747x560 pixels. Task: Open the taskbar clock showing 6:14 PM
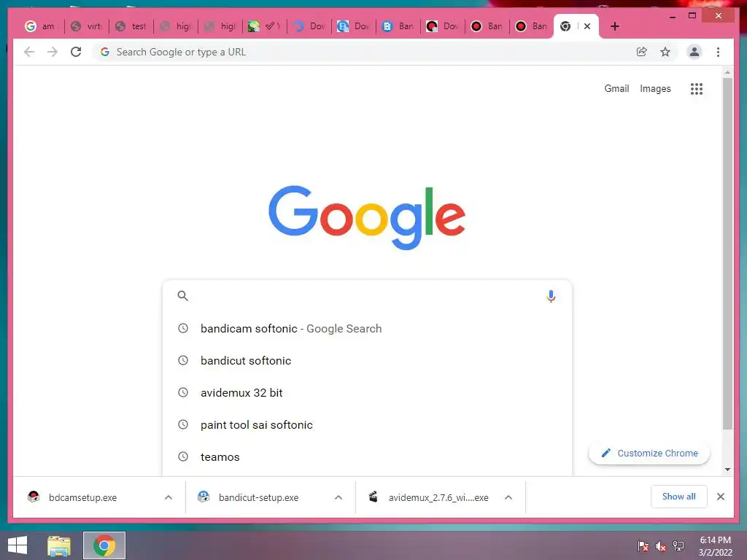715,545
